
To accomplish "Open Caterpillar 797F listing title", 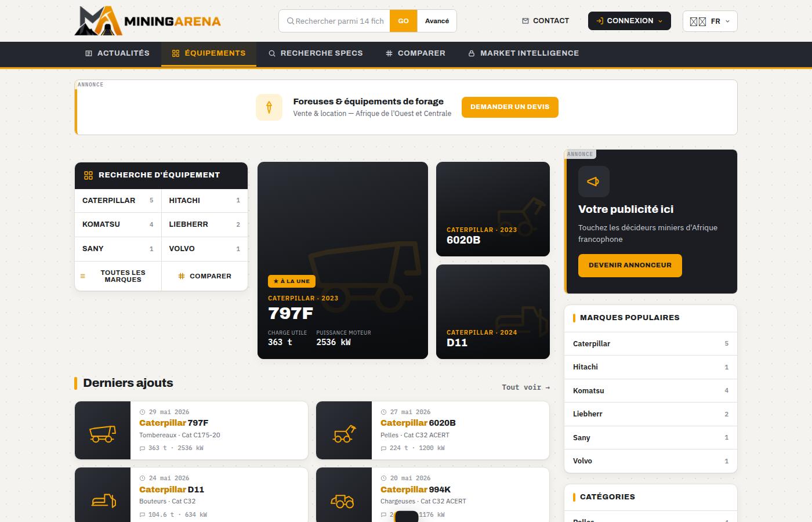I will pos(173,423).
